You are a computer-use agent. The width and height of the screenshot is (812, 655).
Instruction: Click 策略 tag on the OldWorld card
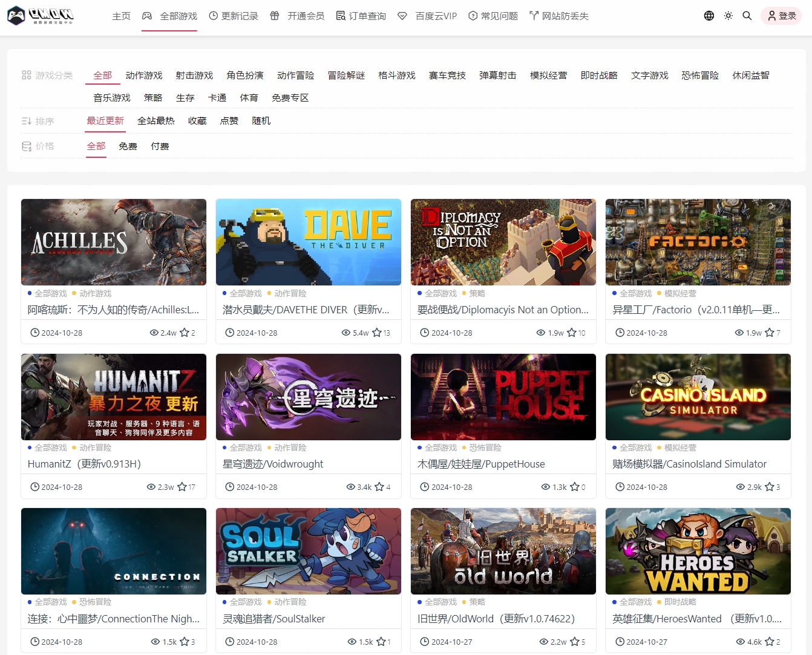click(477, 602)
